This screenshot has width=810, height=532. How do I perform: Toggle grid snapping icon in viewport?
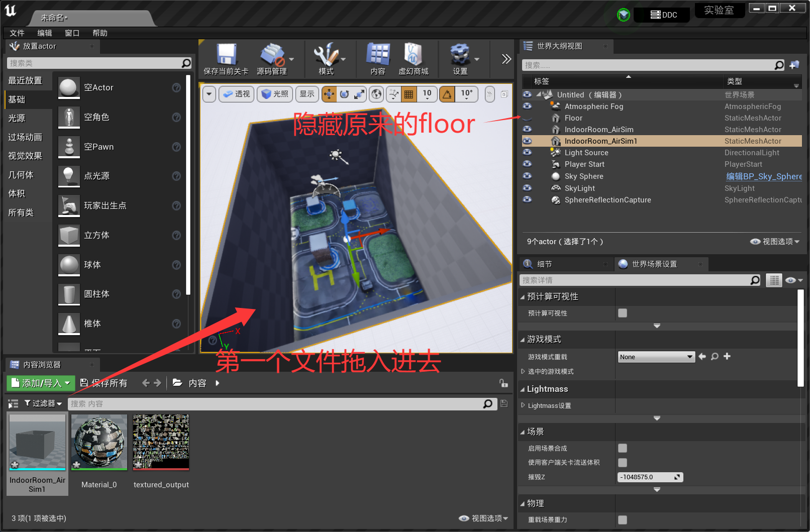pos(409,94)
